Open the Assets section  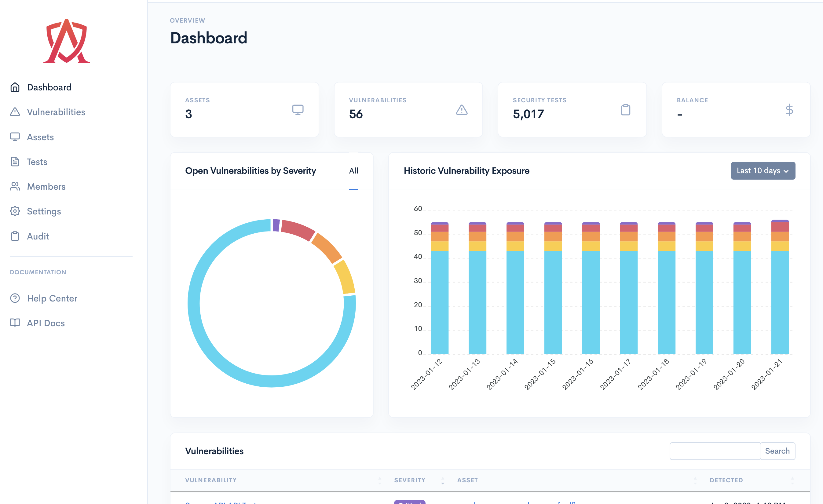40,137
